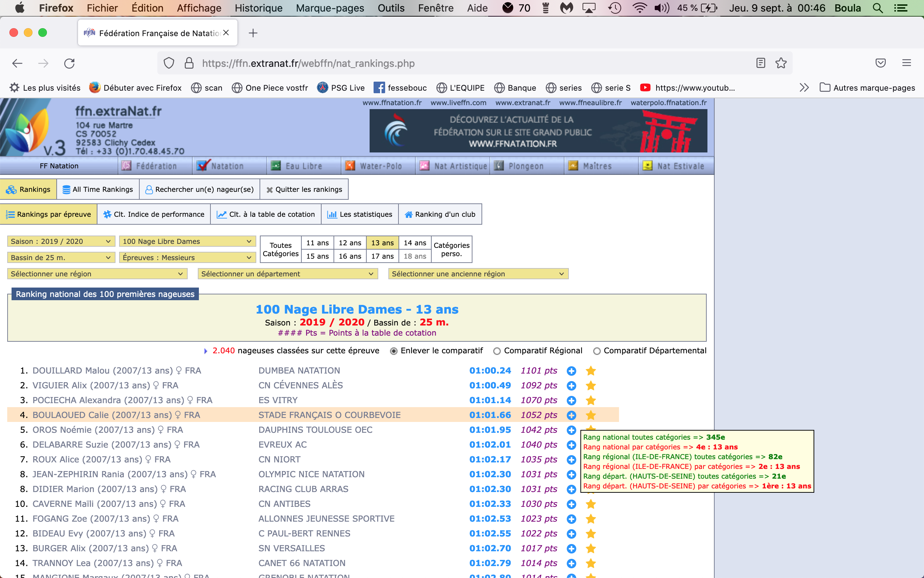Select the 15 ans category
Screen dimensions: 924x578
(x=317, y=256)
